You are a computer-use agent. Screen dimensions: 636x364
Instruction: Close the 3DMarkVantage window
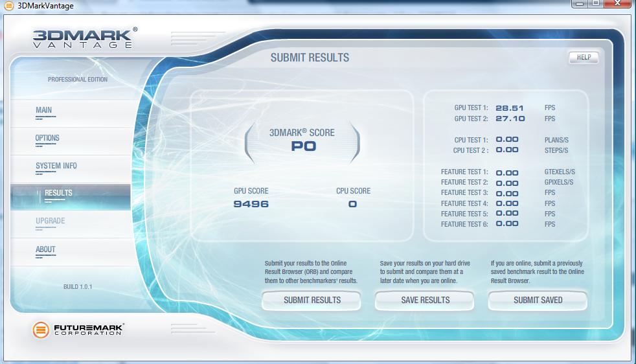tap(617, 3)
